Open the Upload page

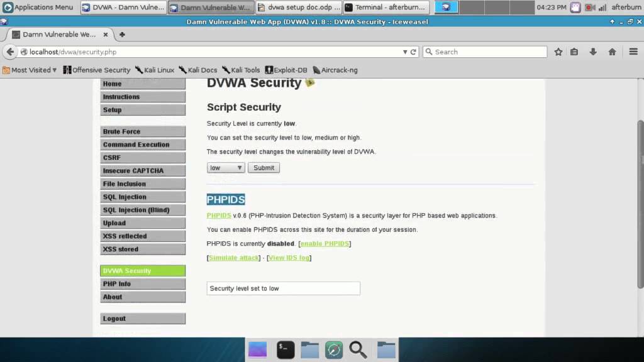pyautogui.click(x=143, y=223)
